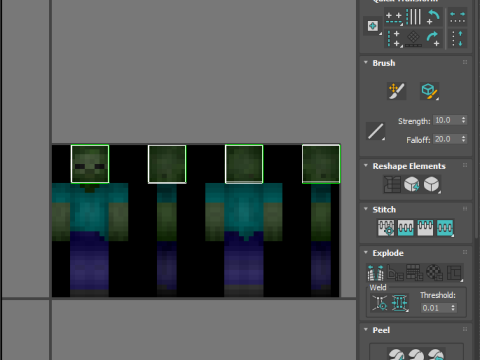
Task: Align selection horizontally to pivot
Action: [x=394, y=18]
